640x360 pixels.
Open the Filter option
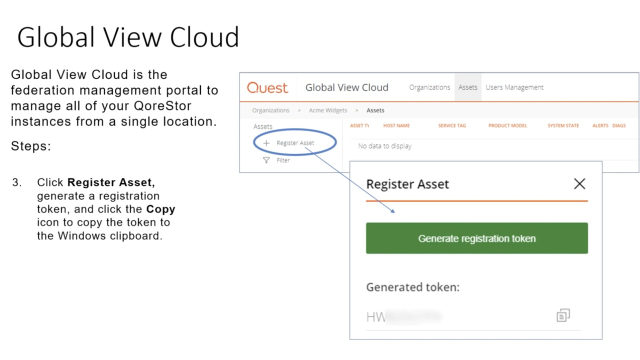click(283, 160)
